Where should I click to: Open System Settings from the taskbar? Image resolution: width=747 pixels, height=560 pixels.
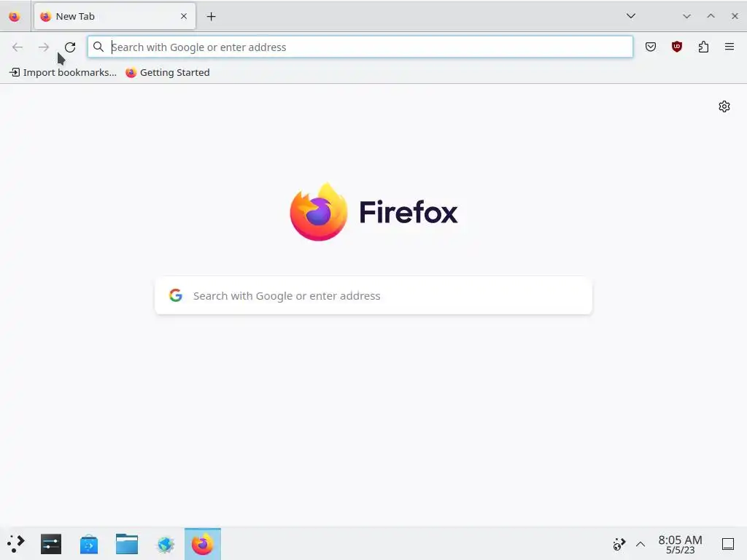click(x=51, y=544)
